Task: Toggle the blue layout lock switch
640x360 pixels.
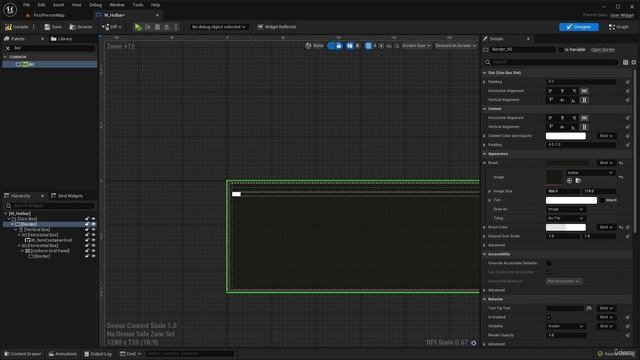Action: [335, 46]
